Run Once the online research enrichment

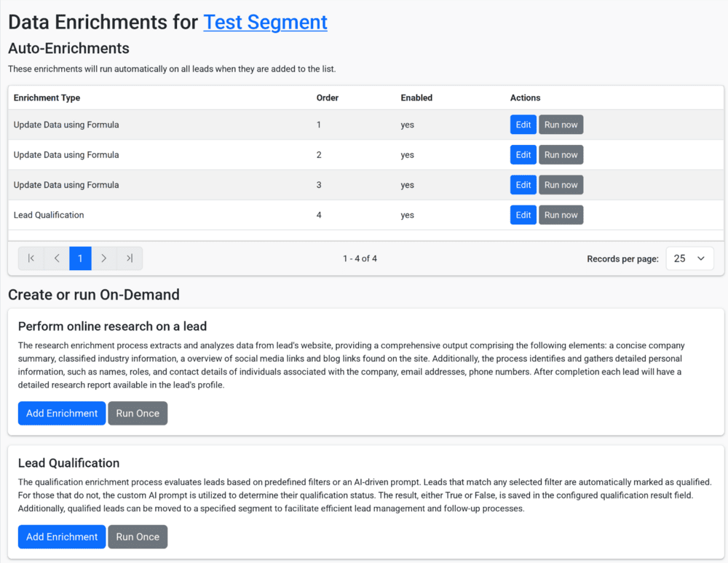point(138,413)
